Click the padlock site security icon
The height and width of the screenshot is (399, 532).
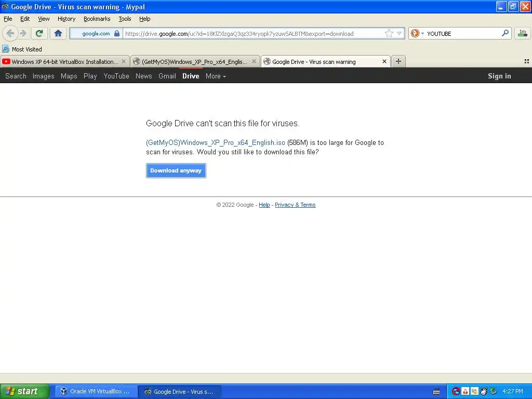117,33
